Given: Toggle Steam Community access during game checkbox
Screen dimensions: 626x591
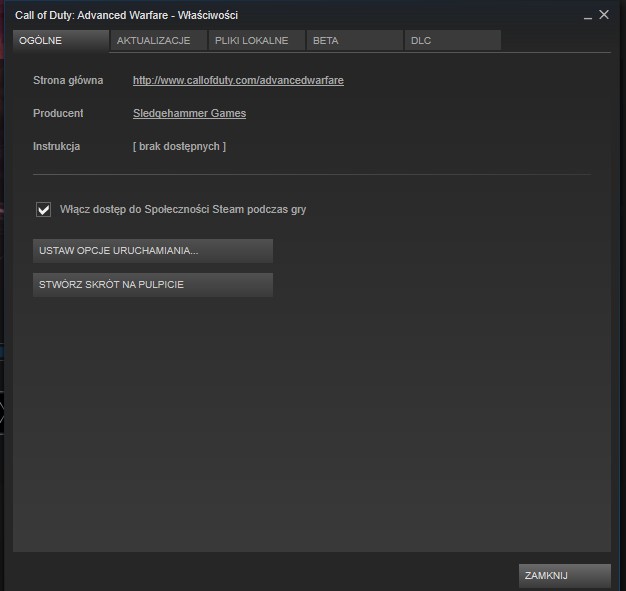Looking at the screenshot, I should (x=44, y=209).
